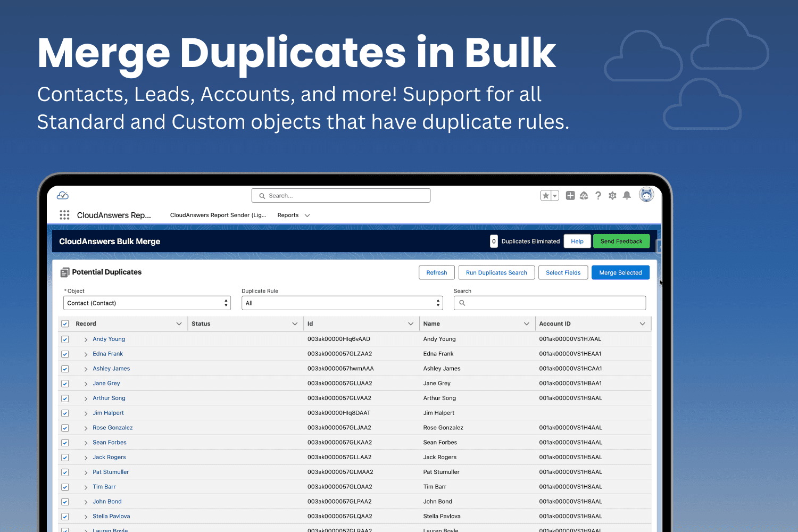The height and width of the screenshot is (532, 798).
Task: Open the notifications bell
Action: click(627, 196)
